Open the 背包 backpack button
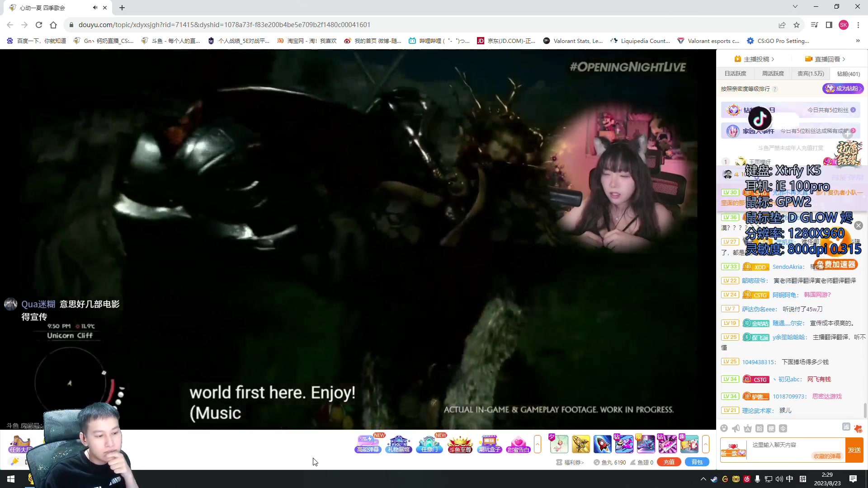Screen dimensions: 868x488 [x=697, y=462]
